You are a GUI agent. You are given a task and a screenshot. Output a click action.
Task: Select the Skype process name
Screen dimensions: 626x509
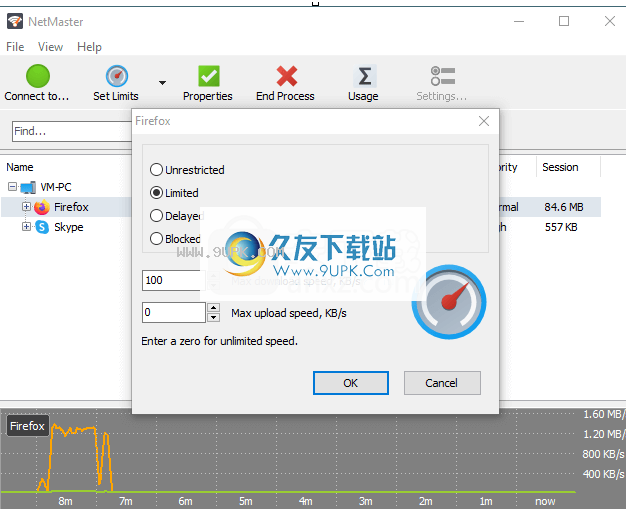69,227
